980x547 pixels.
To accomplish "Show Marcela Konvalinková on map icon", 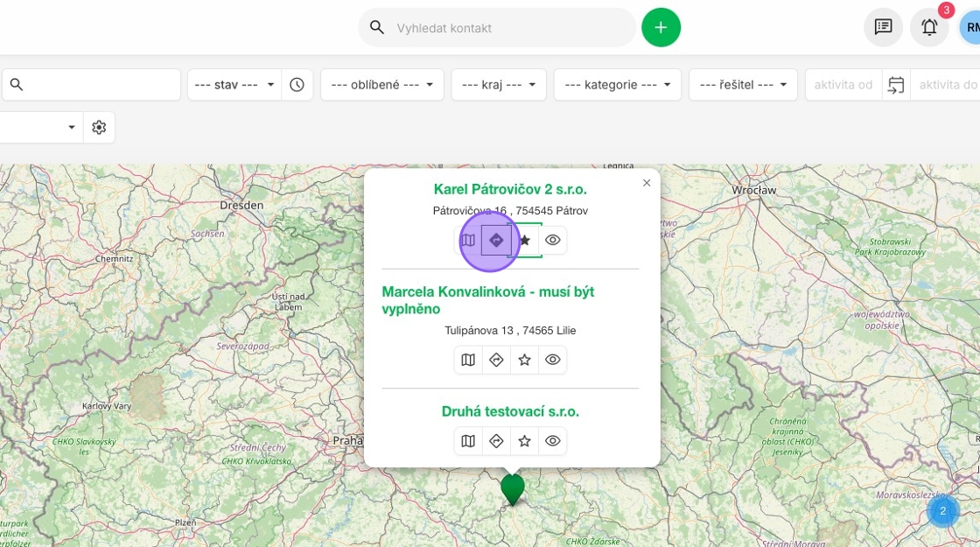I will pos(468,360).
